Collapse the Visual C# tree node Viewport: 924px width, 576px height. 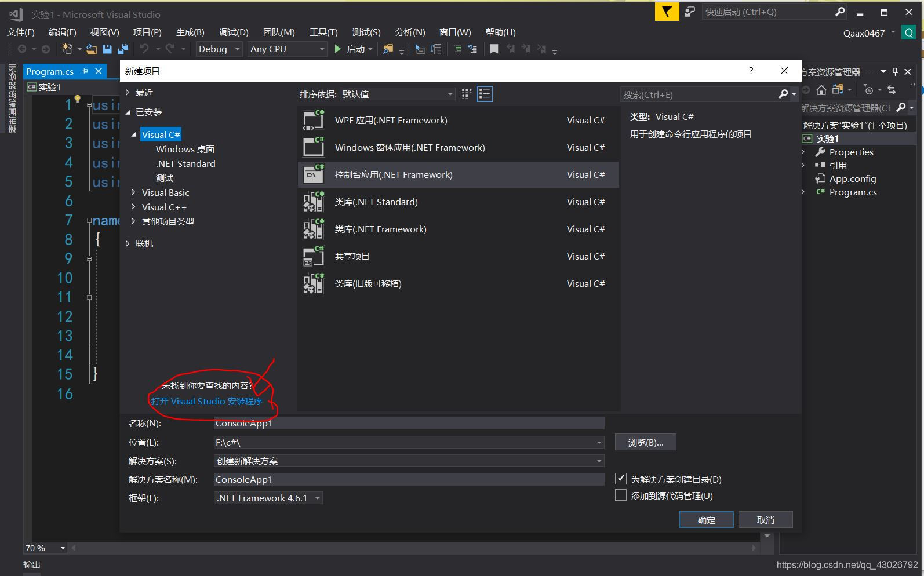134,134
